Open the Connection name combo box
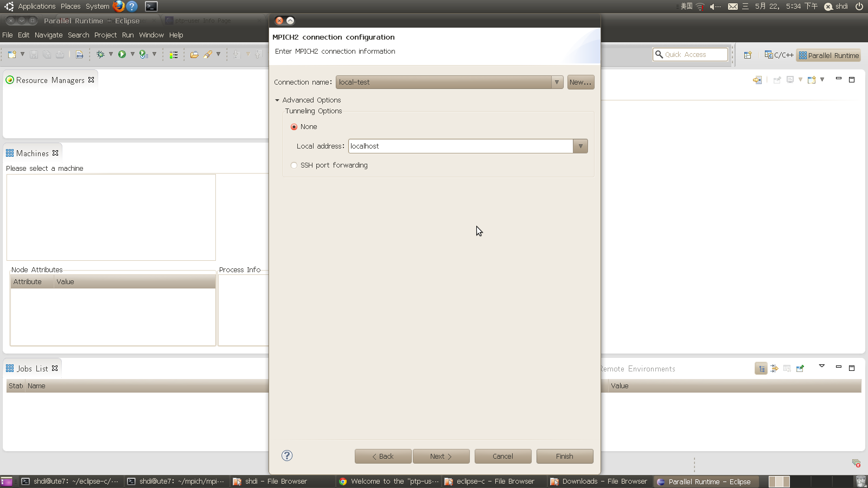 (x=449, y=82)
